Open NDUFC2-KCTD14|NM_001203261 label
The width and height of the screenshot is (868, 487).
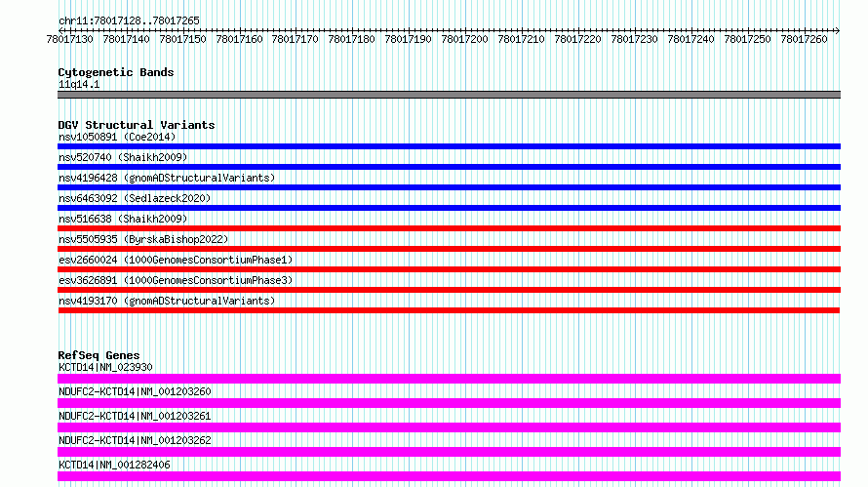pyautogui.click(x=135, y=416)
